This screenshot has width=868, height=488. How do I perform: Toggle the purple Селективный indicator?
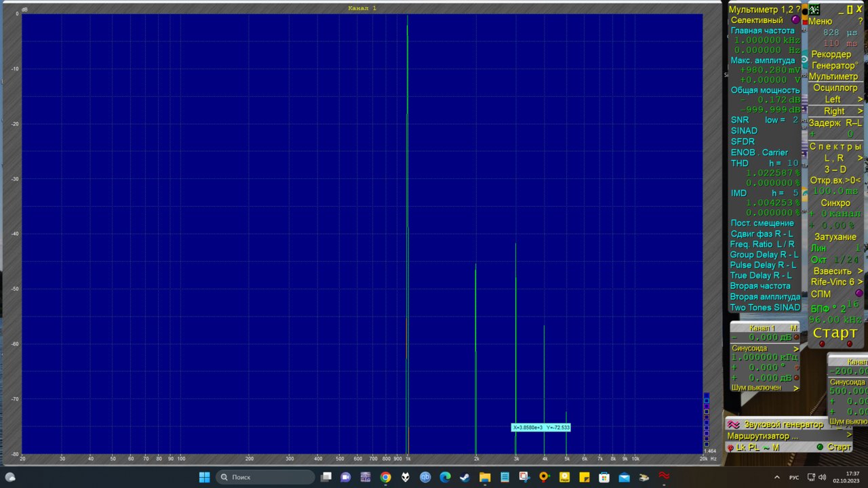click(x=795, y=20)
